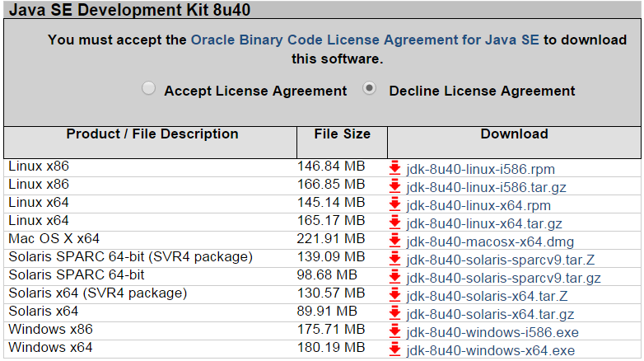Screen dimensions: 644x361
Task: Click download icon beside jdk-8u40-solaris-x64.tar.gz
Action: pos(395,314)
